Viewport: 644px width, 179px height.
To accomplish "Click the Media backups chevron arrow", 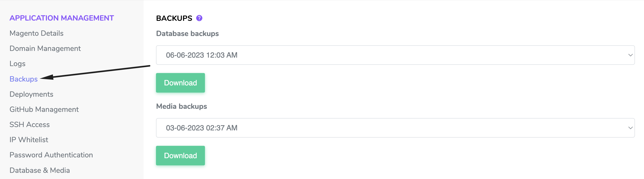I will click(630, 128).
